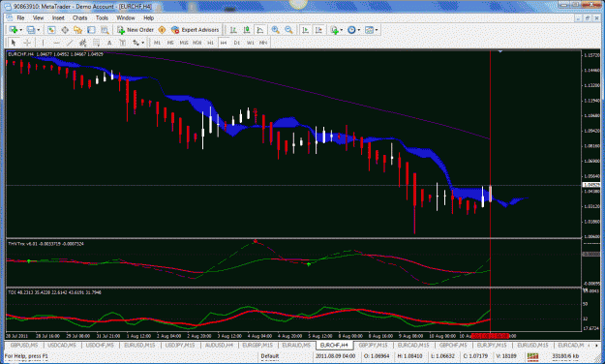Expand the Profiles dropdown arrow
Image resolution: width=605 pixels, height=364 pixels.
[39, 30]
